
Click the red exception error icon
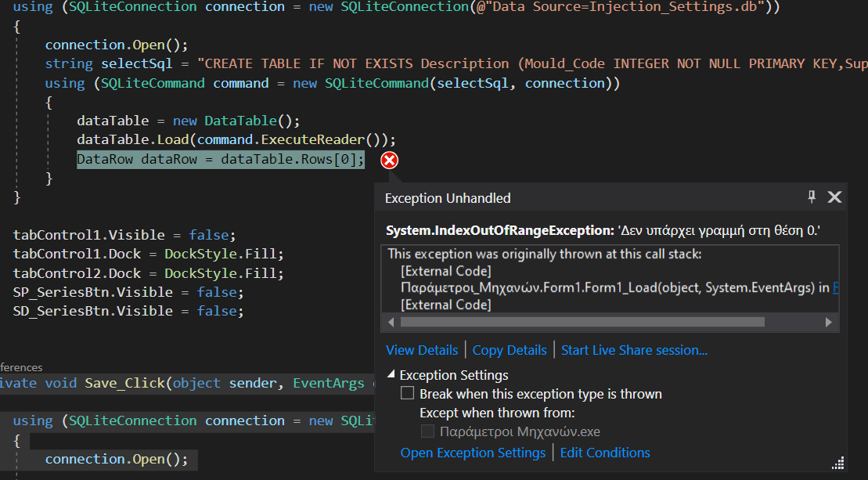tap(389, 161)
